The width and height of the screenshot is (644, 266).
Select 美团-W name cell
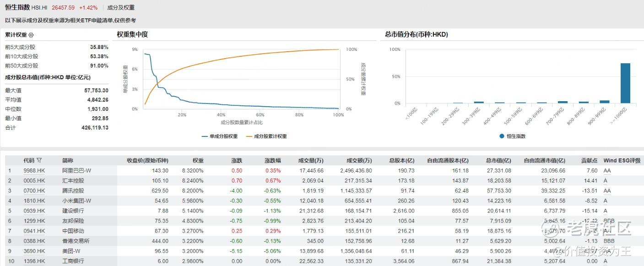pos(71,251)
